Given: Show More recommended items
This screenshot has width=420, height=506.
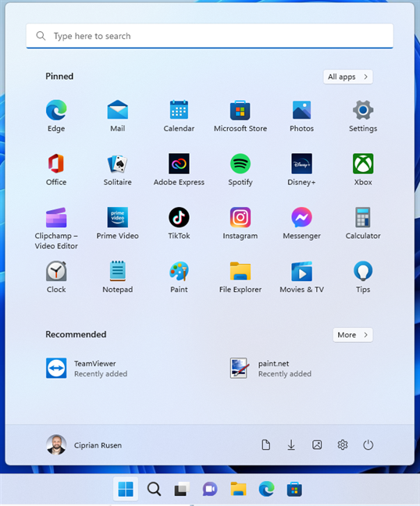Looking at the screenshot, I should (353, 335).
